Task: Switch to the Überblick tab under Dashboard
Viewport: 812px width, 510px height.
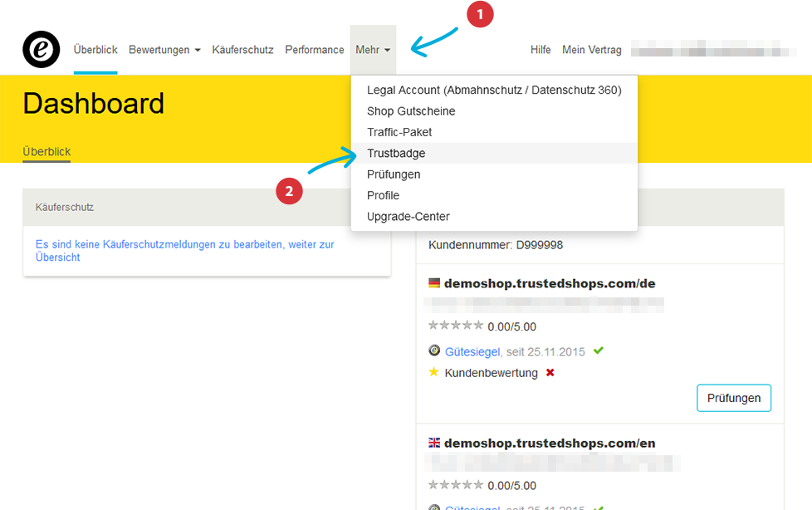Action: click(46, 152)
